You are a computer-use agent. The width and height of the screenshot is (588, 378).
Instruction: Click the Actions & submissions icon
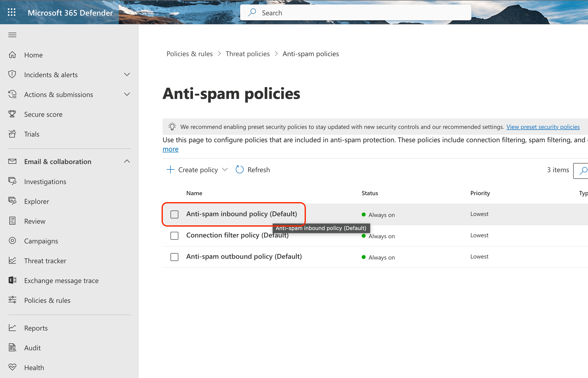click(x=12, y=94)
